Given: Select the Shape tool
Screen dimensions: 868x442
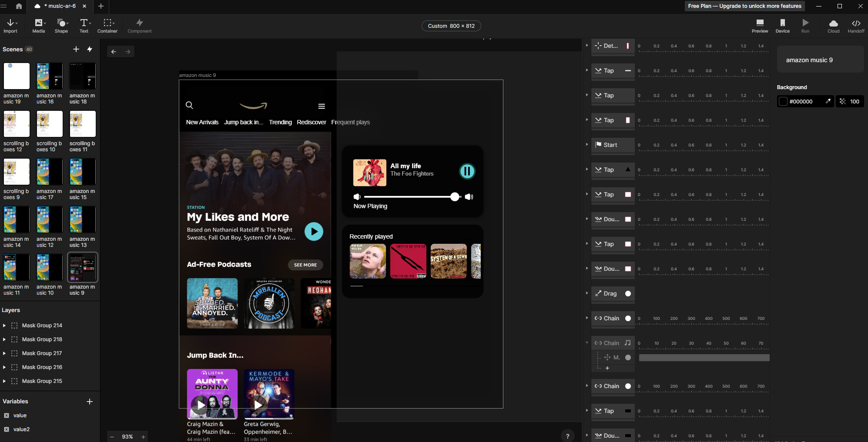Looking at the screenshot, I should (61, 26).
